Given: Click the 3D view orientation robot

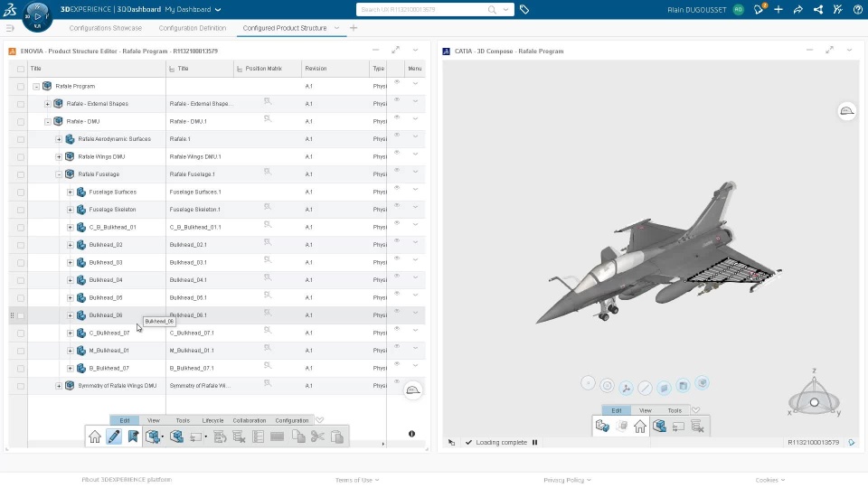Looking at the screenshot, I should point(814,393).
